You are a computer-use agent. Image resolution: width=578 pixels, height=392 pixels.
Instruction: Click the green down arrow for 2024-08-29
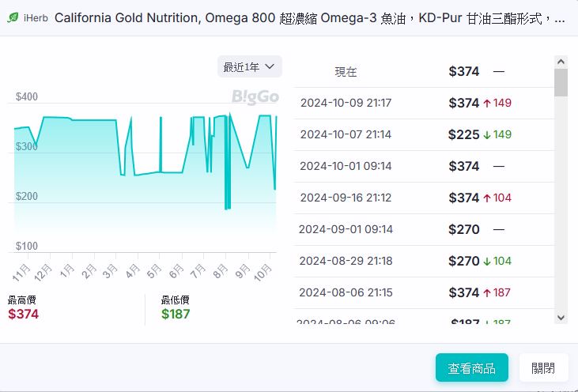[x=487, y=261]
